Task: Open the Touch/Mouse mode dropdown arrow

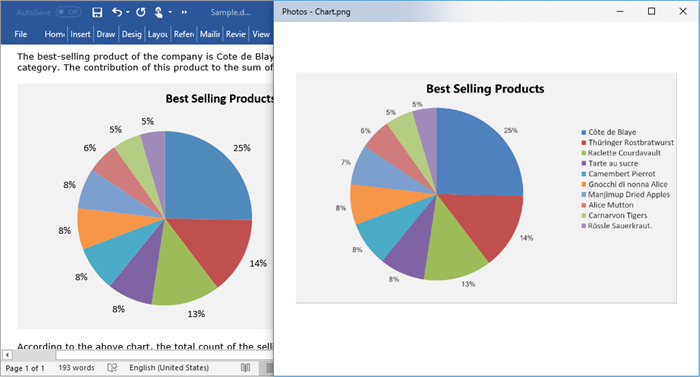Action: [x=170, y=13]
